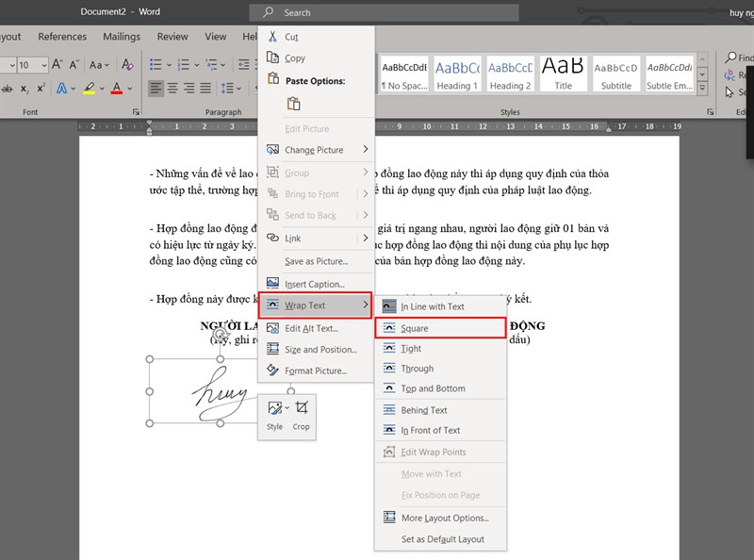
Task: Open More Layout Options
Action: click(440, 518)
